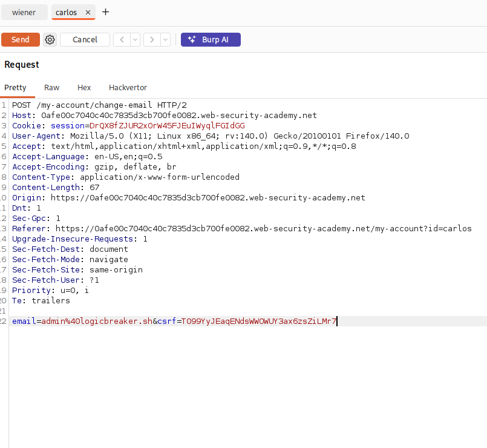Click the Upgrade-Insecure-Requests header line
The width and height of the screenshot is (487, 448).
[x=80, y=239]
